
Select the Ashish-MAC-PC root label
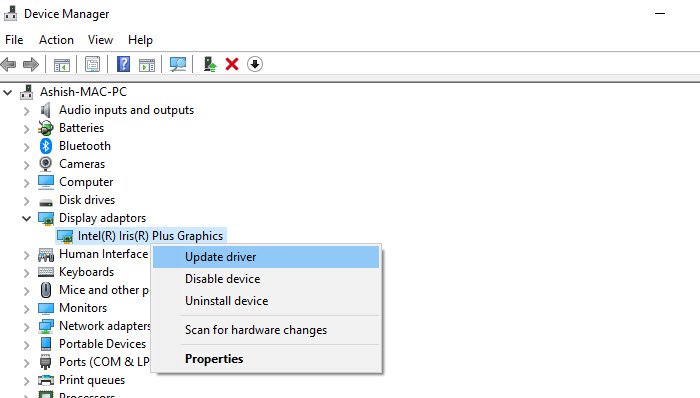tap(83, 92)
